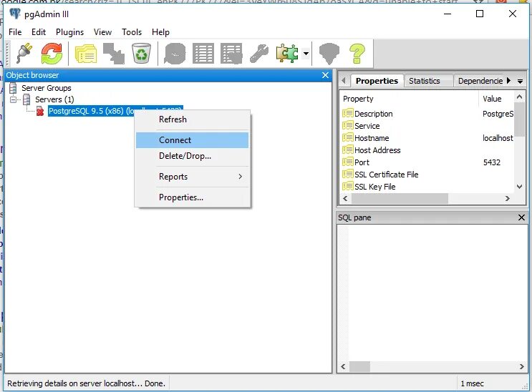Open filtered data view toolbar icon
532x392 pixels.
pos(231,54)
